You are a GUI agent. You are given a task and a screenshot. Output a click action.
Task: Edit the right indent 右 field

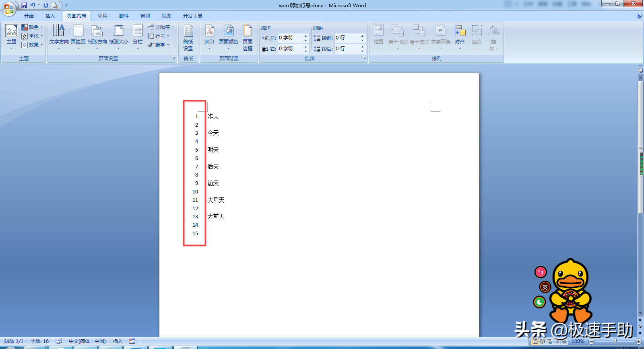pyautogui.click(x=290, y=49)
